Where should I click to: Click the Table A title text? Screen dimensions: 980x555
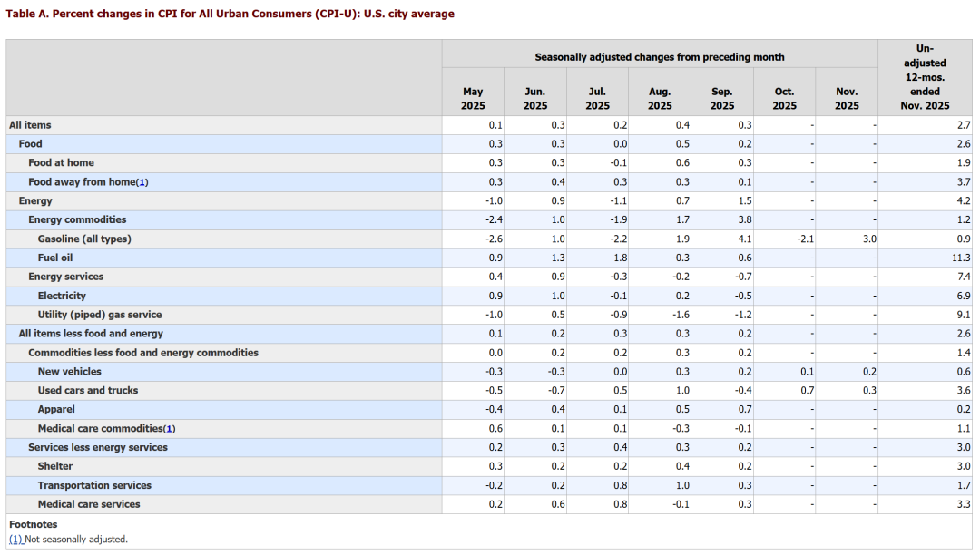click(230, 14)
